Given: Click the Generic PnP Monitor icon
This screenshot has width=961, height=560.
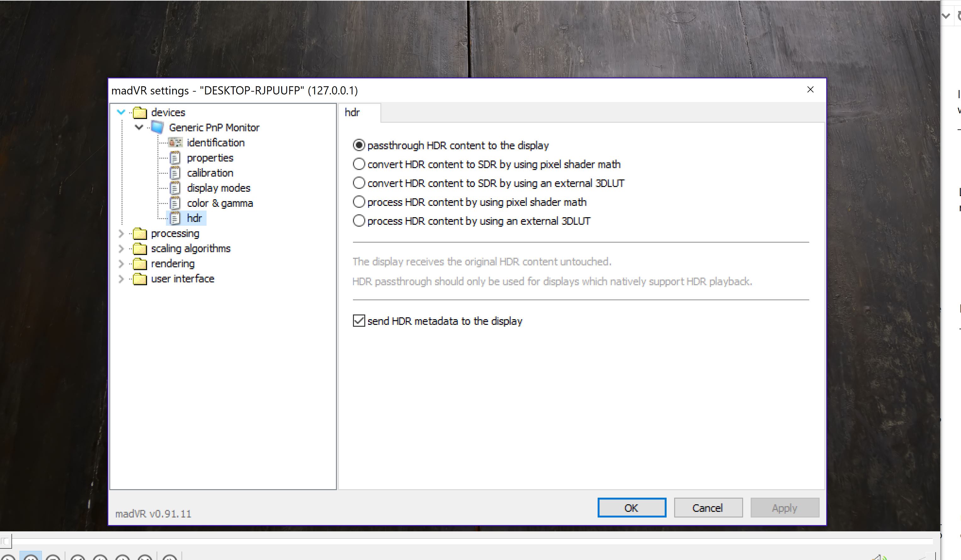Looking at the screenshot, I should pos(157,127).
